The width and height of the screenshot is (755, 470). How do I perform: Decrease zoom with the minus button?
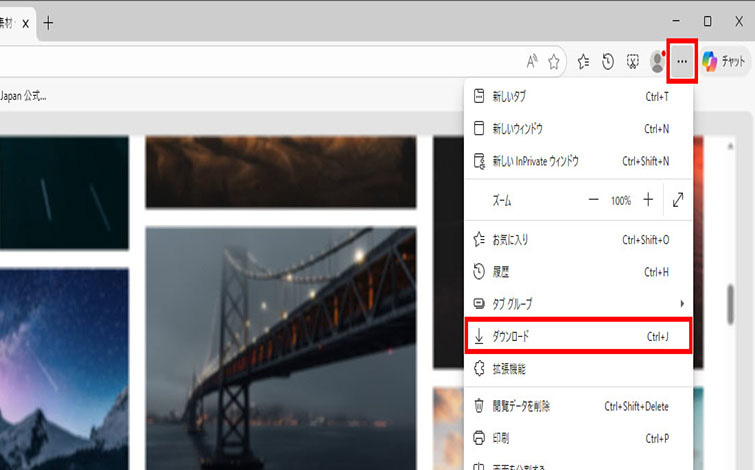coord(593,200)
